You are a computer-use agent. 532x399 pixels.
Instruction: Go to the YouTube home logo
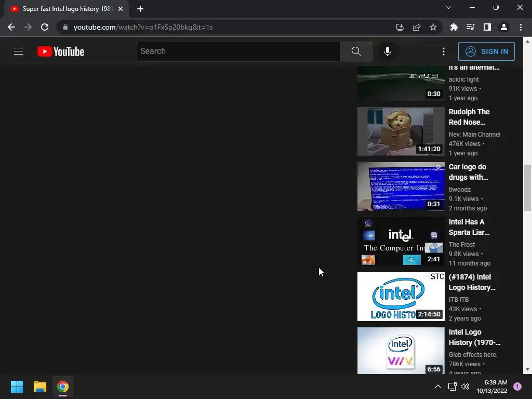click(x=61, y=51)
